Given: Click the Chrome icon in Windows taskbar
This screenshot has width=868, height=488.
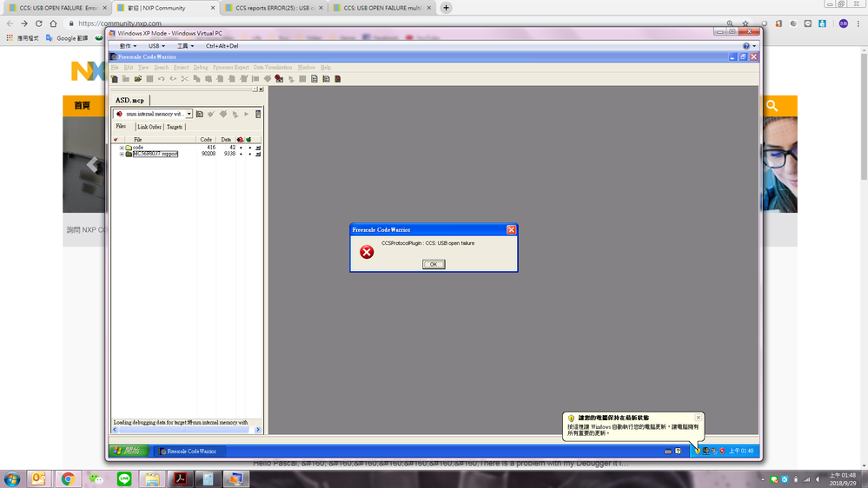Looking at the screenshot, I should pyautogui.click(x=68, y=478).
